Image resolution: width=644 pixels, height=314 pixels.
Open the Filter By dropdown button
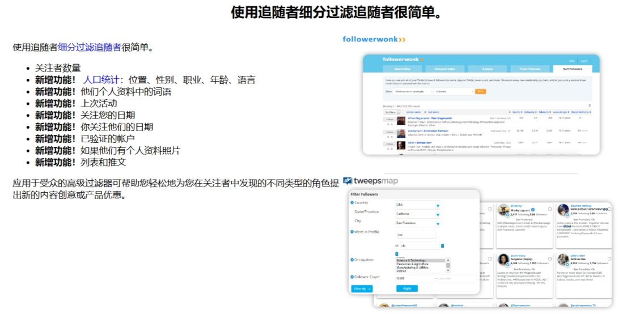tap(362, 288)
